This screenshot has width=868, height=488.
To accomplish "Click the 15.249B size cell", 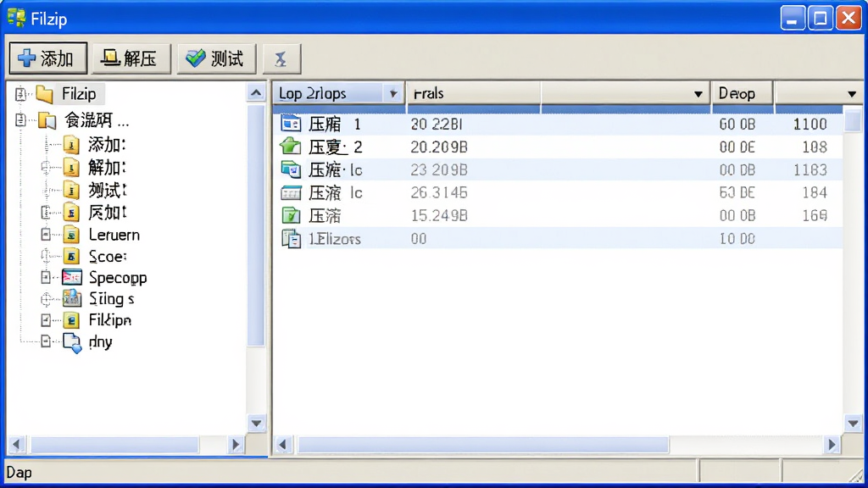I will [439, 216].
